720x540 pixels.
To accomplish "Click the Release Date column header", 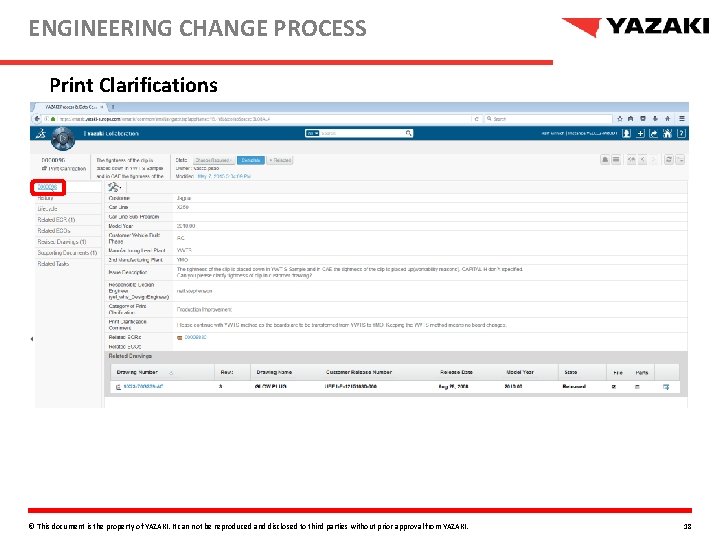I will 456,372.
